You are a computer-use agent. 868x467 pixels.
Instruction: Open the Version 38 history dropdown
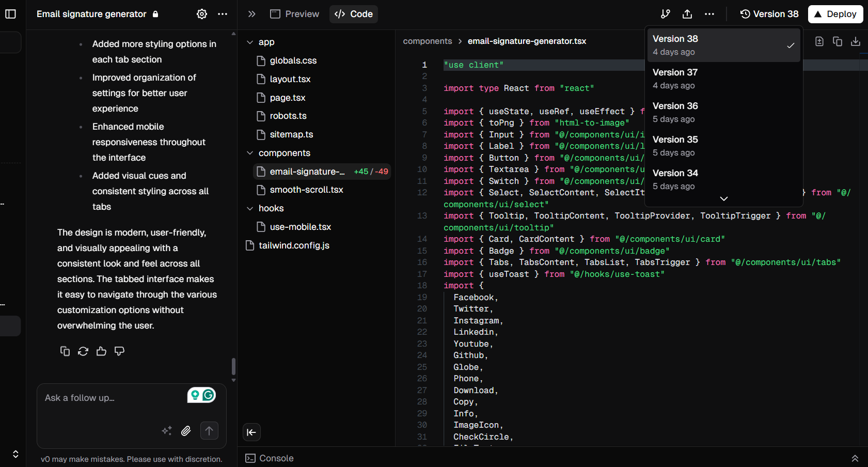click(x=769, y=14)
